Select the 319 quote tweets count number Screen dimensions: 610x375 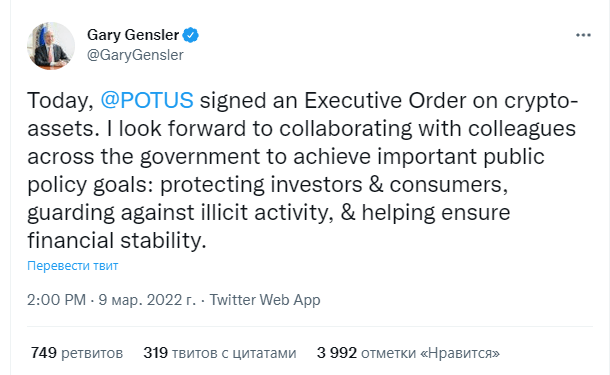[x=156, y=353]
